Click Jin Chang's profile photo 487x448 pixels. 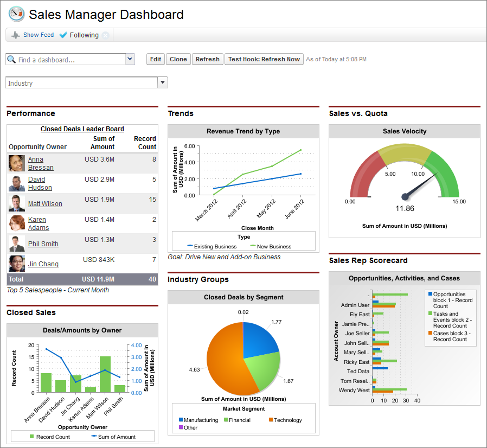[x=17, y=264]
